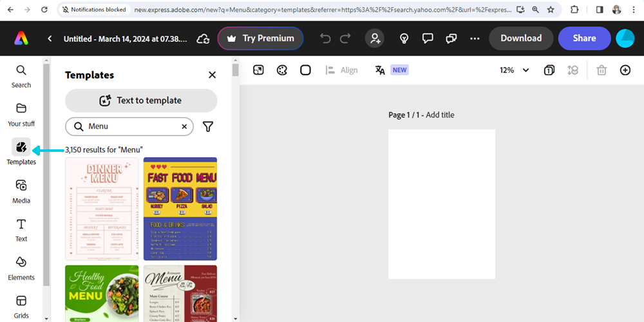Click the blank white canvas page
The width and height of the screenshot is (644, 322).
(x=442, y=204)
